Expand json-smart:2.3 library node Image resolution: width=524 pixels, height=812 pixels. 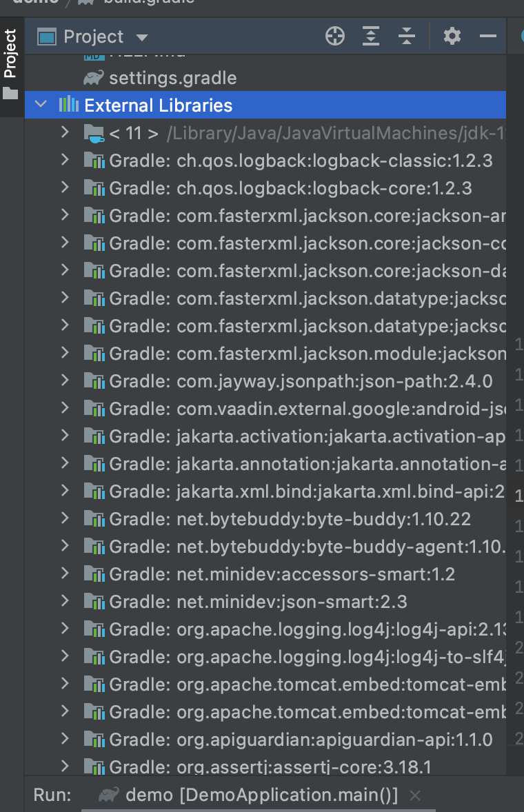pyautogui.click(x=65, y=600)
